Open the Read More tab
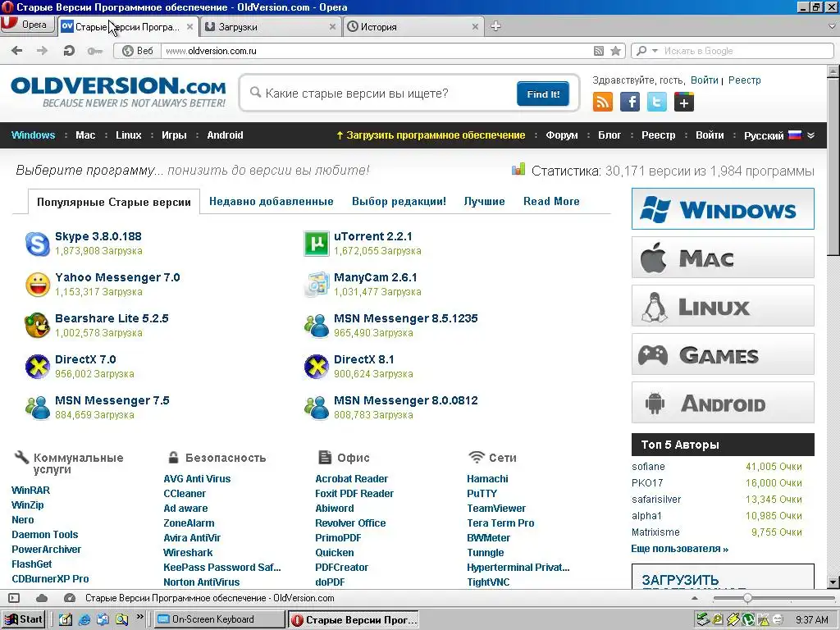840x630 pixels. pyautogui.click(x=551, y=202)
